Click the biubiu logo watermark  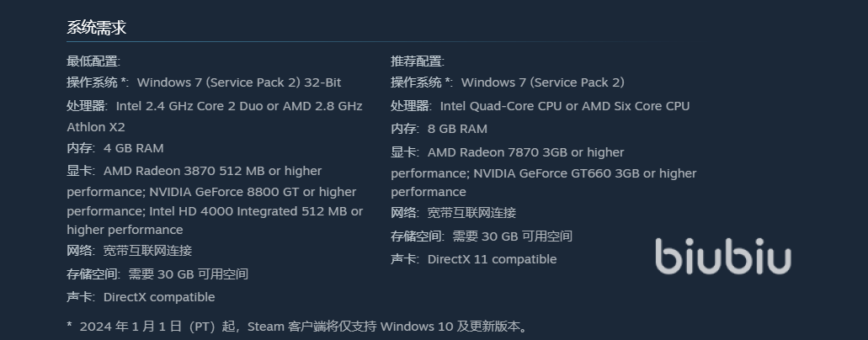[723, 256]
